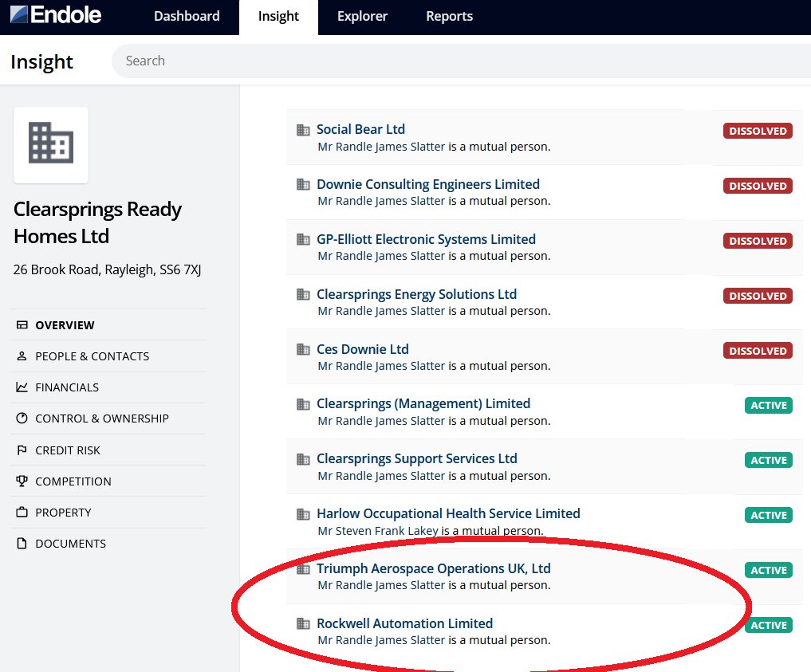Open Clearsprings Energy Solutions Ltd link
This screenshot has width=811, height=672.
(416, 294)
